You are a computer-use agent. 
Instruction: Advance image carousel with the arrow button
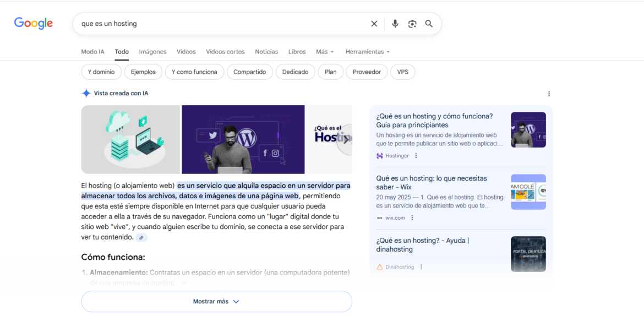coord(345,139)
